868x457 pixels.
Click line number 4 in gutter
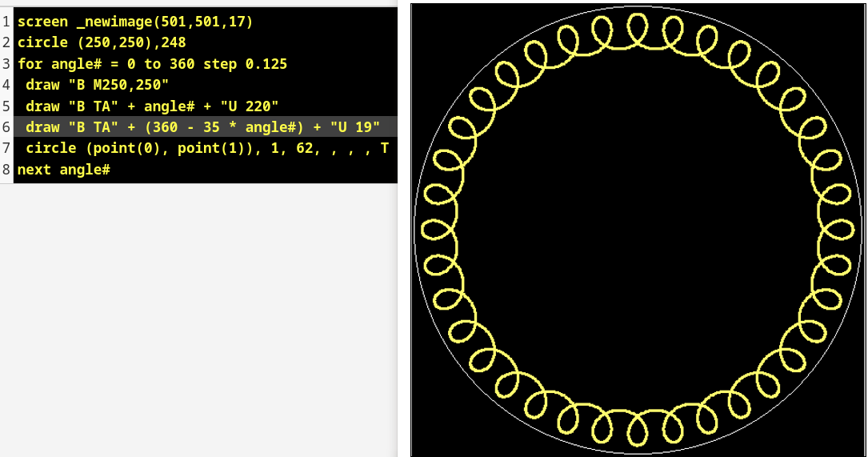click(6, 85)
